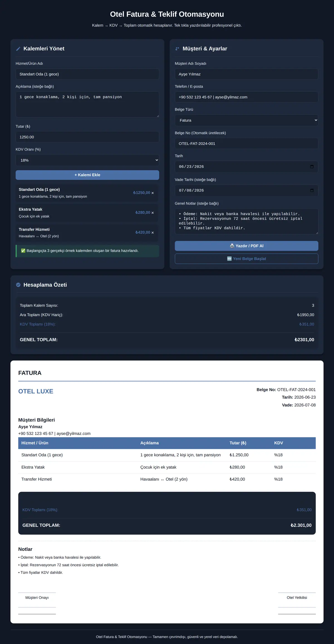Remove the Standart Oda (1 gece) item
Image resolution: width=334 pixels, height=644 pixels.
[x=153, y=193]
